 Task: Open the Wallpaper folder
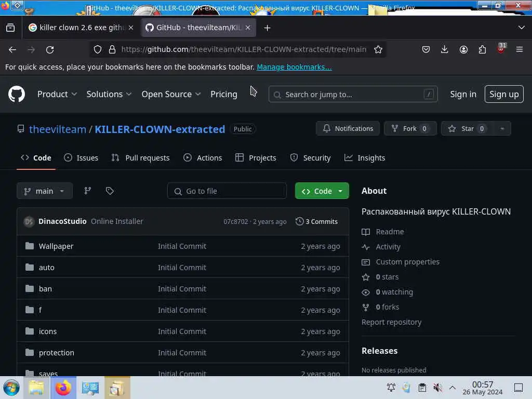56,246
